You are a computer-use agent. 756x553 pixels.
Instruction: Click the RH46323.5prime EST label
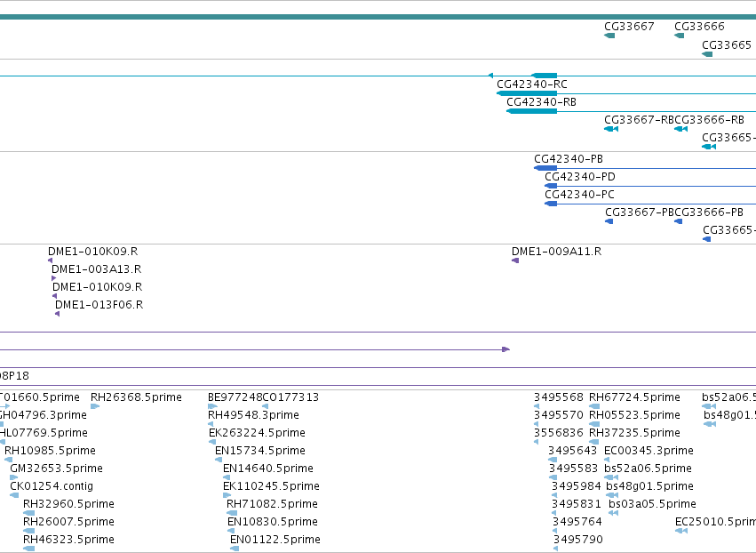pyautogui.click(x=69, y=540)
